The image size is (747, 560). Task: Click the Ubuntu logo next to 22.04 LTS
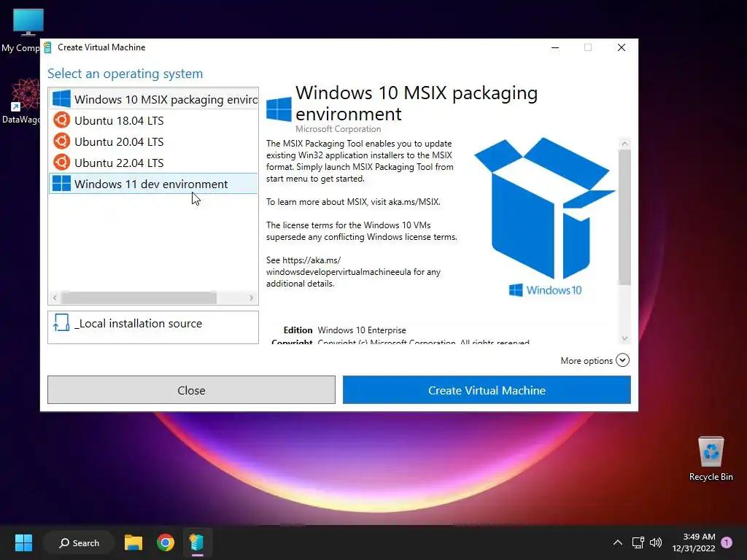click(61, 162)
